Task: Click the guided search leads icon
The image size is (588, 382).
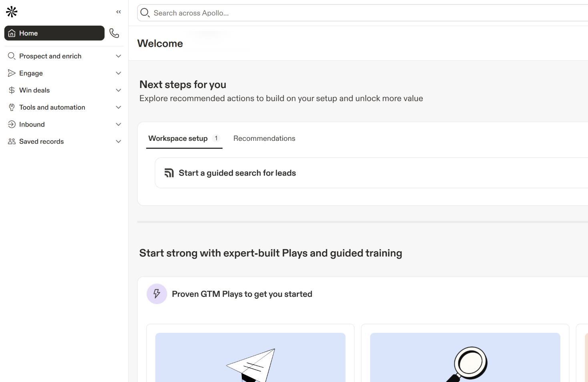Action: click(x=169, y=173)
